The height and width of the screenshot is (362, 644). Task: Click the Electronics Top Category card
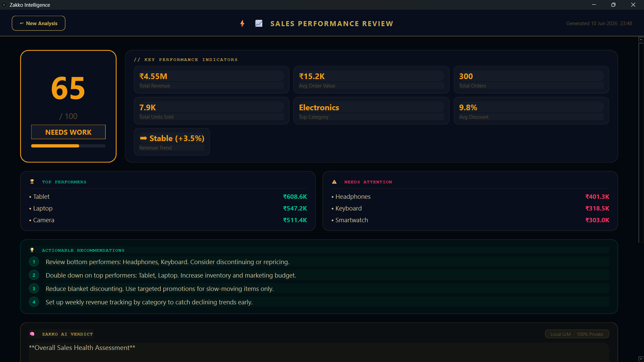[371, 111]
